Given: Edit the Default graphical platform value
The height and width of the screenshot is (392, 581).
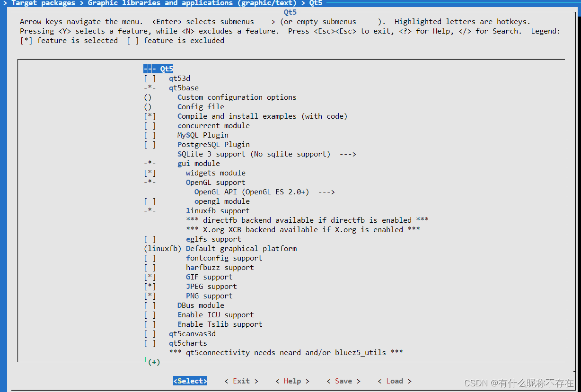Looking at the screenshot, I should point(220,249).
